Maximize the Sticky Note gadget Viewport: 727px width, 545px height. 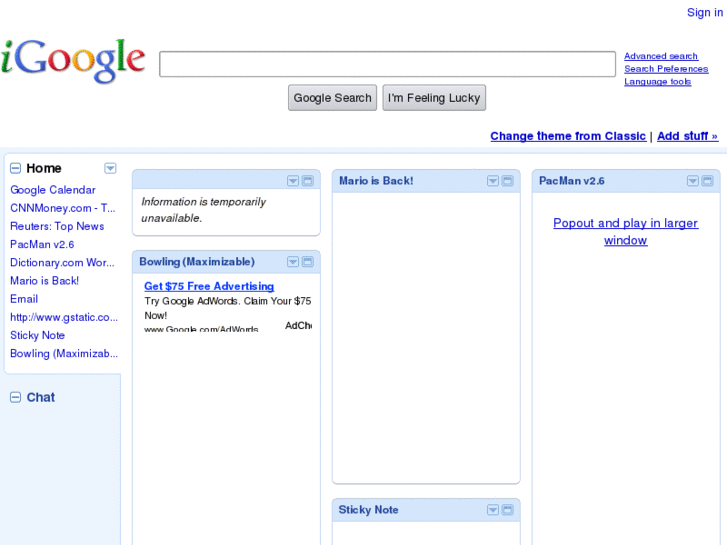(508, 510)
